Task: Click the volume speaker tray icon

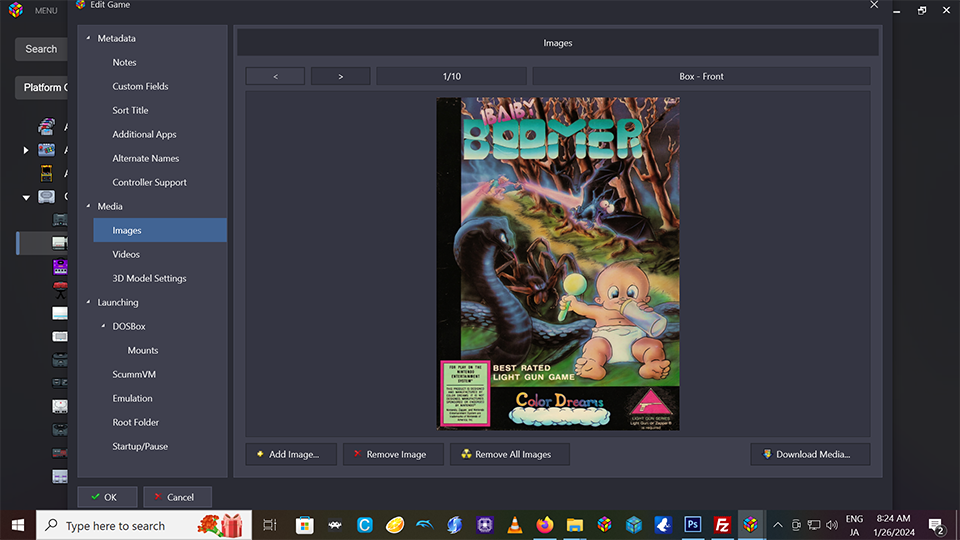Action: click(x=831, y=525)
